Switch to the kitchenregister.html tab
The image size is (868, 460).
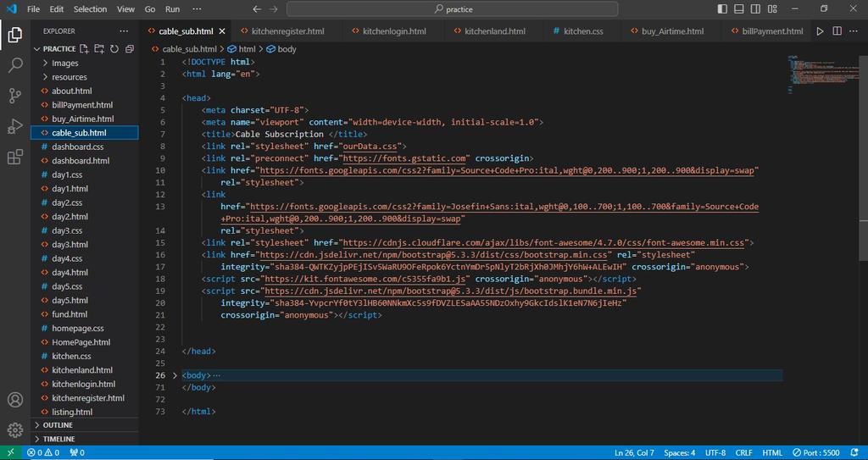click(287, 31)
